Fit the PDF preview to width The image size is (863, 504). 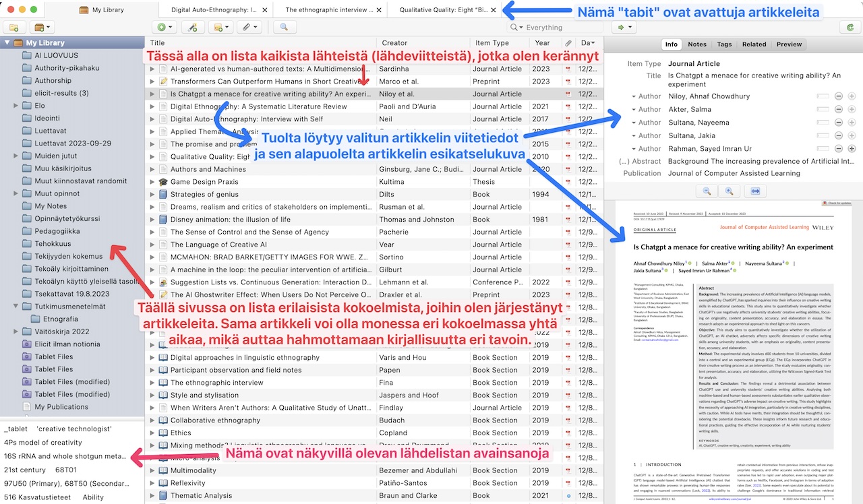coord(755,191)
